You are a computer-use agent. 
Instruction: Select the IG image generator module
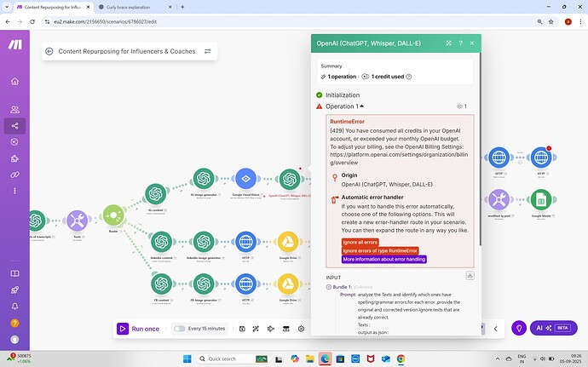pos(204,179)
